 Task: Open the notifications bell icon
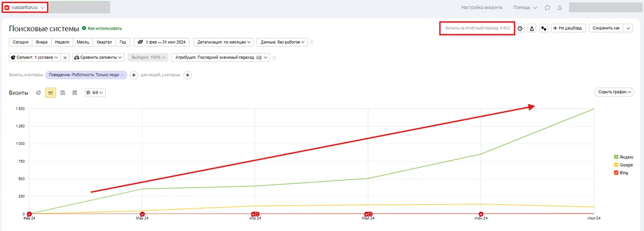[560, 8]
